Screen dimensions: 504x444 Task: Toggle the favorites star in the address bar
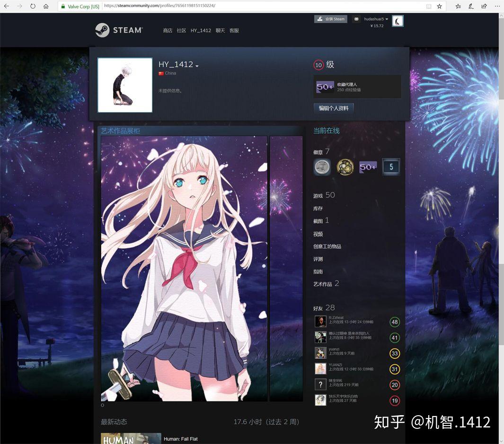(x=440, y=6)
